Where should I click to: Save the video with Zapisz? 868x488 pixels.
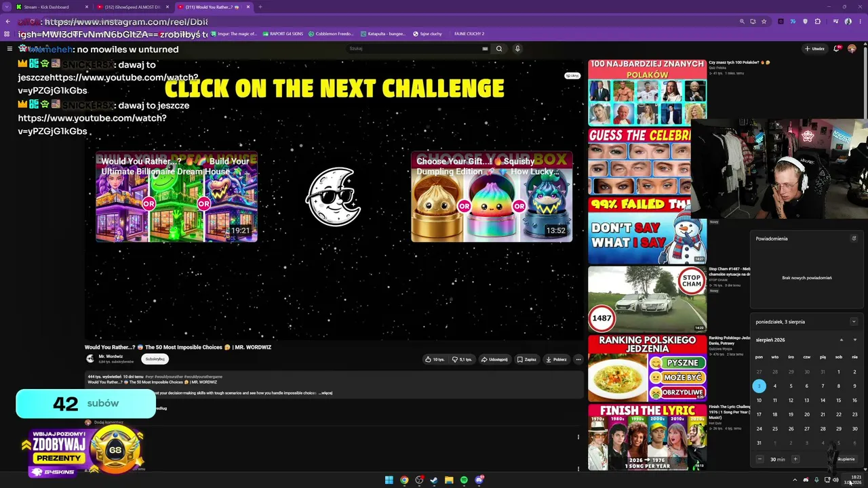[x=527, y=359]
